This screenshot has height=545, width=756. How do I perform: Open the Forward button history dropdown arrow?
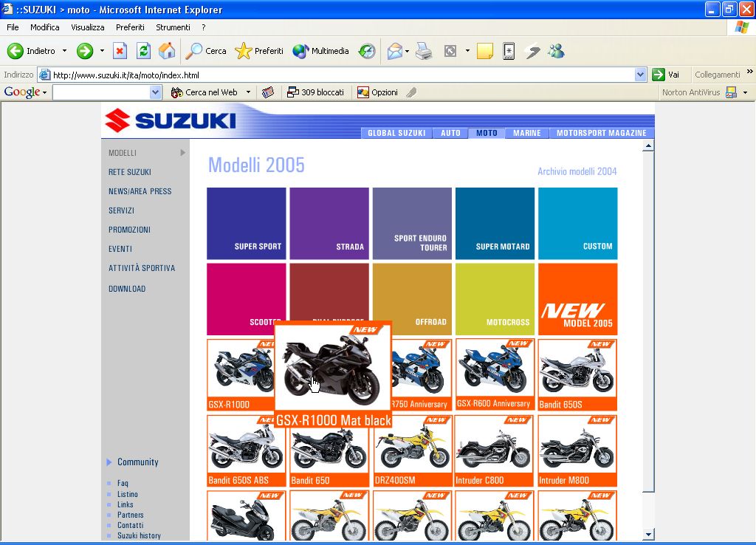(102, 51)
